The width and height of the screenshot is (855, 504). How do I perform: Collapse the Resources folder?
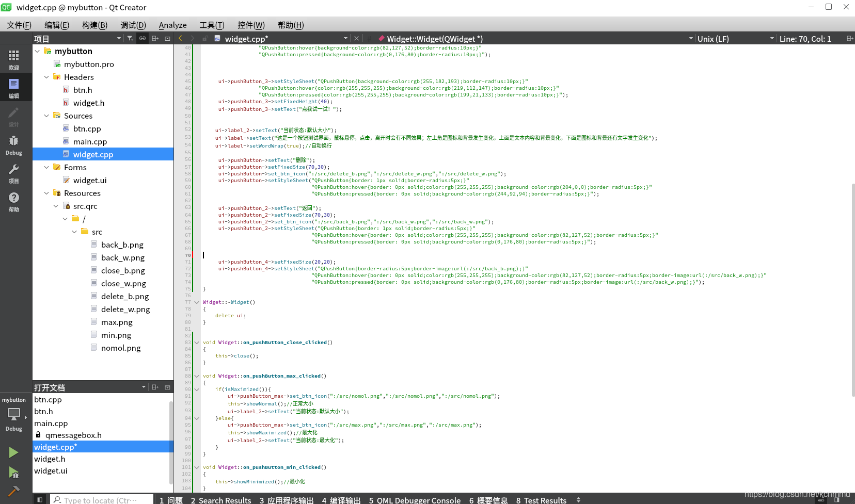(x=46, y=193)
